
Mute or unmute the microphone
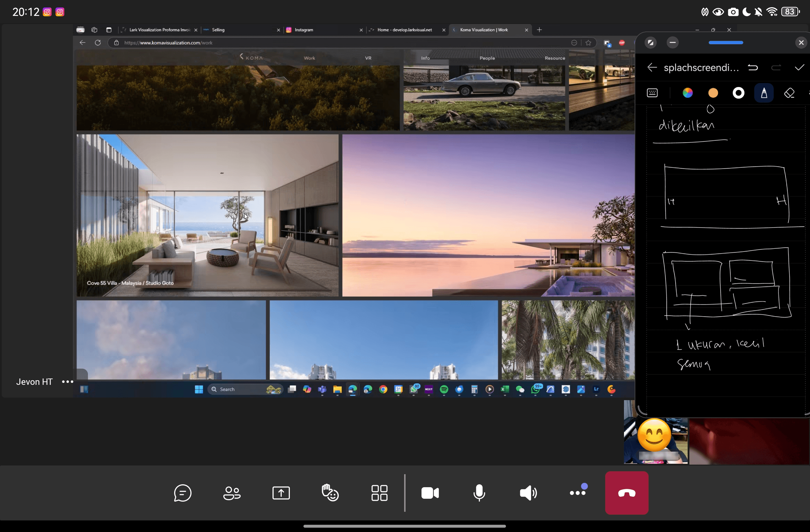tap(479, 493)
